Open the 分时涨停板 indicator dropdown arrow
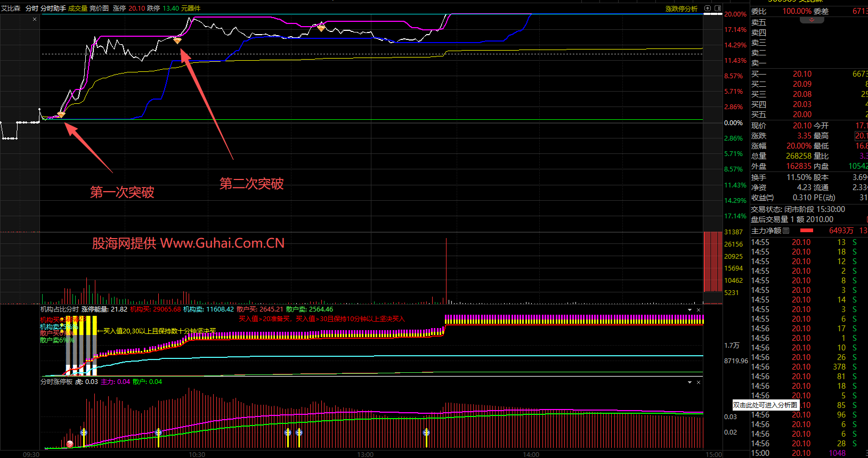The height and width of the screenshot is (458, 868). pyautogui.click(x=690, y=382)
